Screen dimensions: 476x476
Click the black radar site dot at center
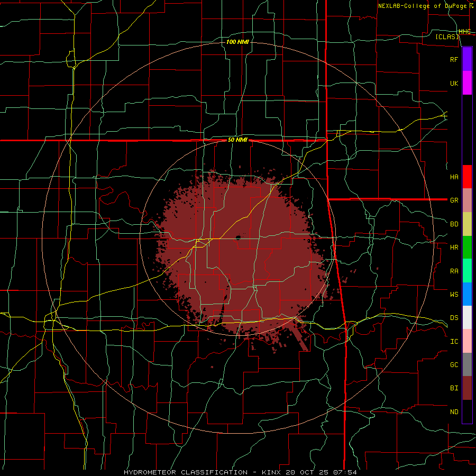click(x=238, y=237)
